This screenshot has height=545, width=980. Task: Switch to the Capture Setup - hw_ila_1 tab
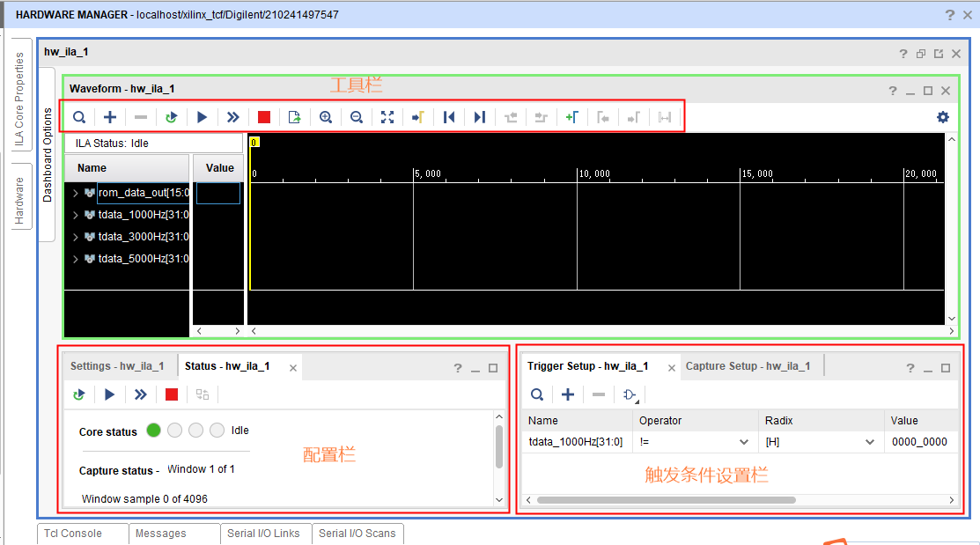[748, 366]
